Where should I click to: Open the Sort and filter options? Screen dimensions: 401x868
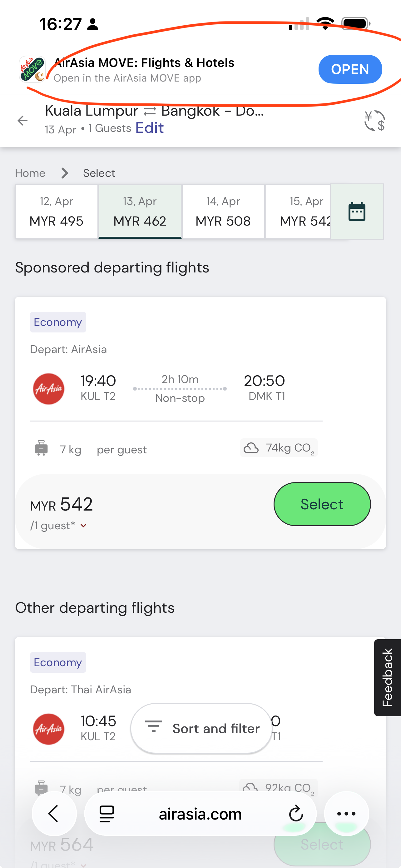pyautogui.click(x=201, y=729)
